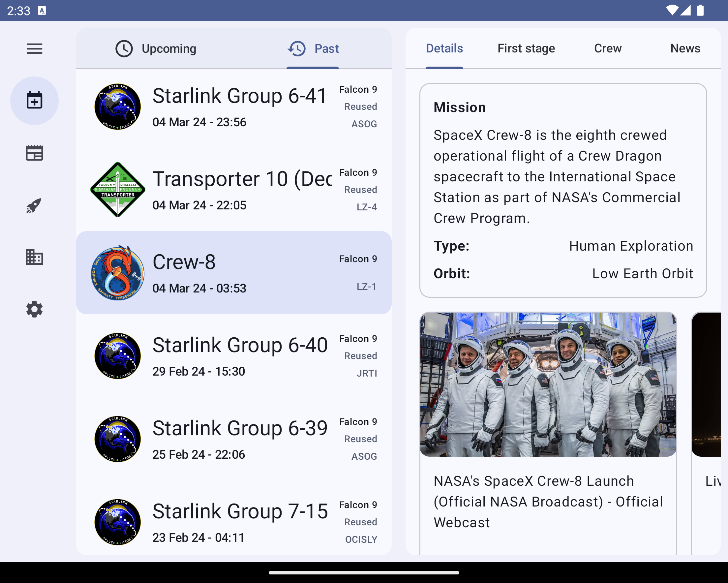
Task: Open the news feed icon in sidebar
Action: [34, 153]
